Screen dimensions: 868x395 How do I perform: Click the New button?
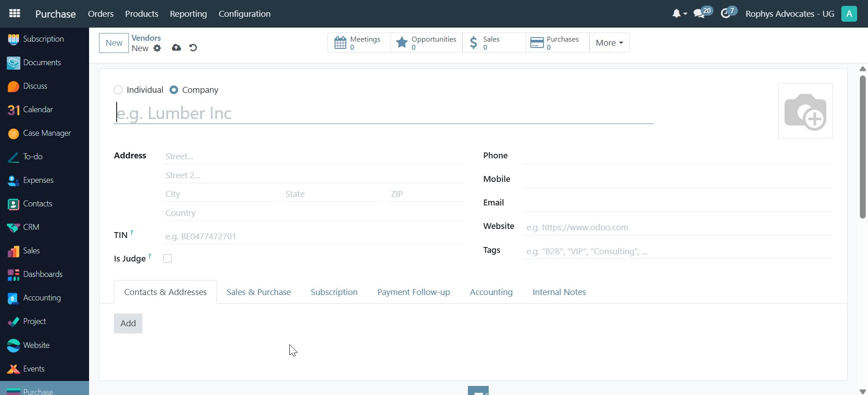(x=114, y=43)
